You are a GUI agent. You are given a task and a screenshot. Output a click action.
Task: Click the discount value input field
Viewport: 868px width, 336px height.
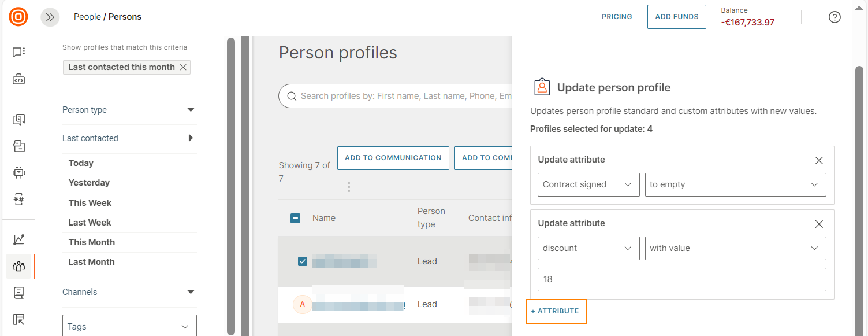pyautogui.click(x=681, y=279)
